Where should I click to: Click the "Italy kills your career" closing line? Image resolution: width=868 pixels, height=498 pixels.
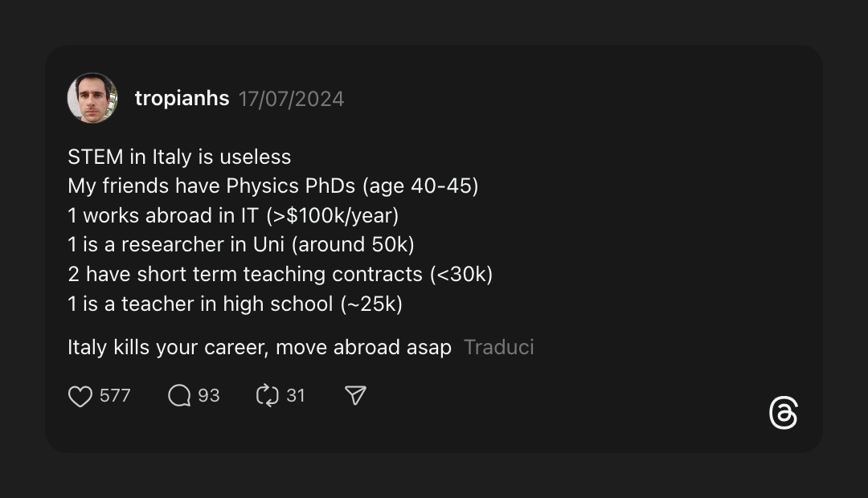pyautogui.click(x=259, y=348)
